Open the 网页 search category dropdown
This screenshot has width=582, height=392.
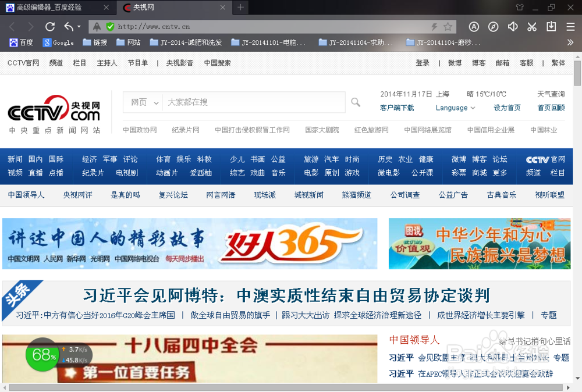[142, 102]
